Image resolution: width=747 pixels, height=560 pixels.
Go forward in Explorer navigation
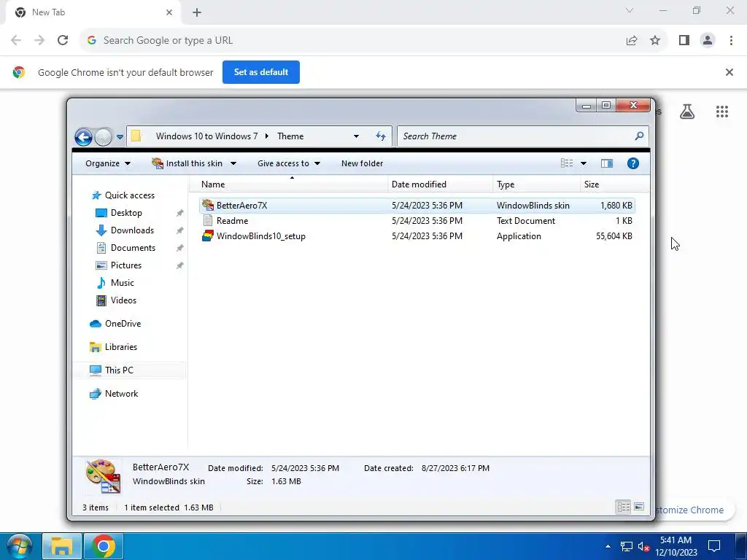click(104, 137)
